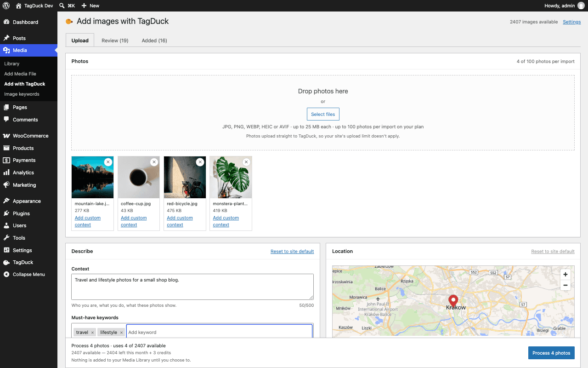Click the Context text area
Viewport: 588px width, 368px height.
pos(192,287)
